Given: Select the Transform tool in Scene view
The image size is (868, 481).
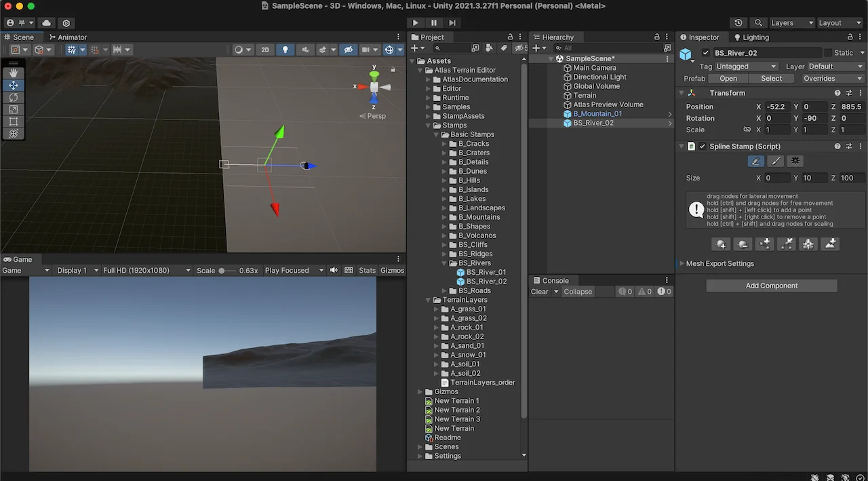Looking at the screenshot, I should click(13, 134).
